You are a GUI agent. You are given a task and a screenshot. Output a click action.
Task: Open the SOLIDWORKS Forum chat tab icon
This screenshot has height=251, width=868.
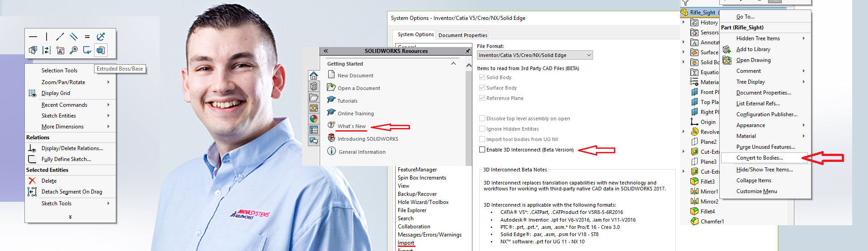[314, 141]
